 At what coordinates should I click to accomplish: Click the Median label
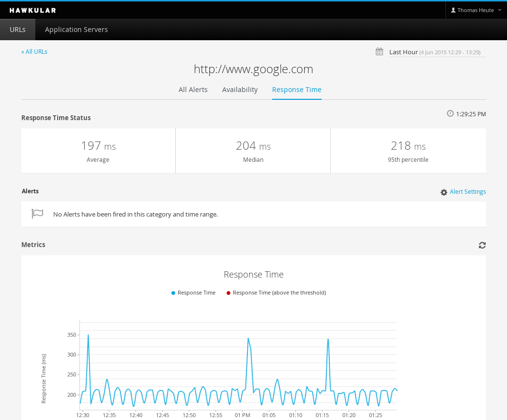253,159
